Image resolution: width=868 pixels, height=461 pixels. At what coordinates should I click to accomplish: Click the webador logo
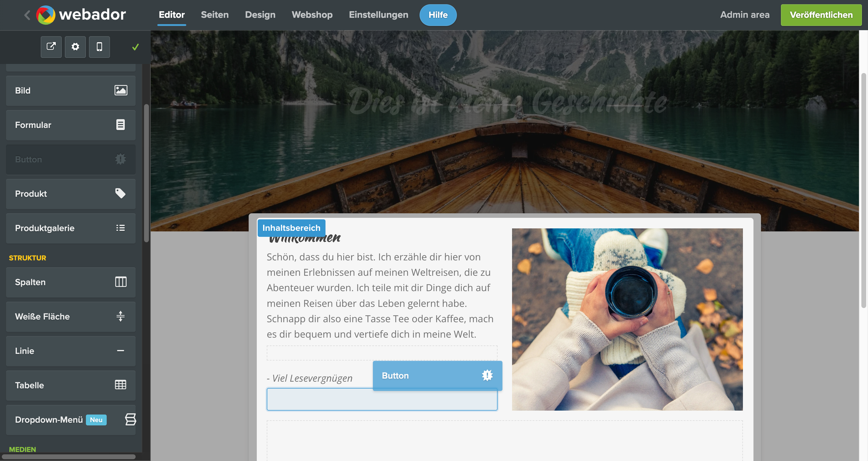tap(81, 15)
